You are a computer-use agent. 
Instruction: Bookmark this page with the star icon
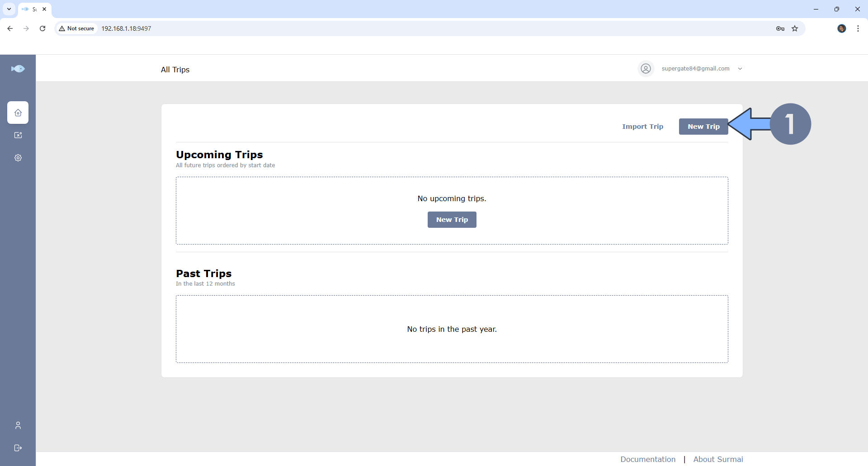pos(795,28)
